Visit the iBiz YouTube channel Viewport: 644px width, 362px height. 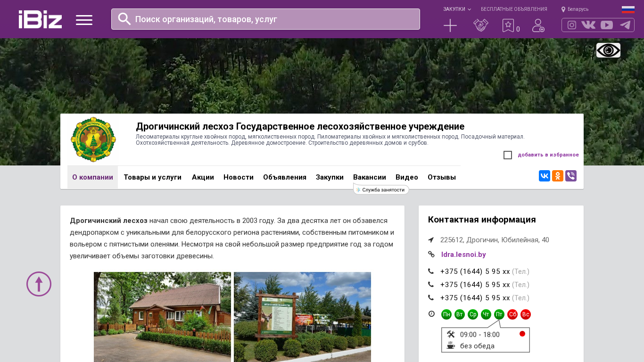[x=607, y=25]
